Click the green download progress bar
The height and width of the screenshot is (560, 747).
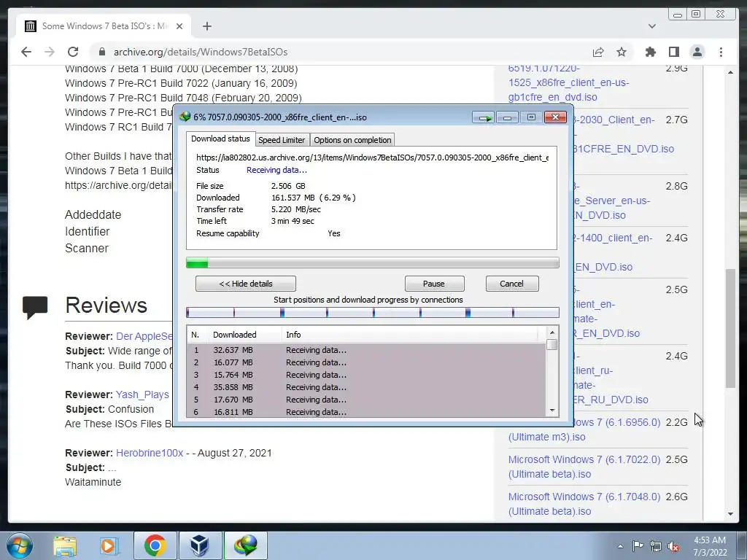pyautogui.click(x=372, y=262)
